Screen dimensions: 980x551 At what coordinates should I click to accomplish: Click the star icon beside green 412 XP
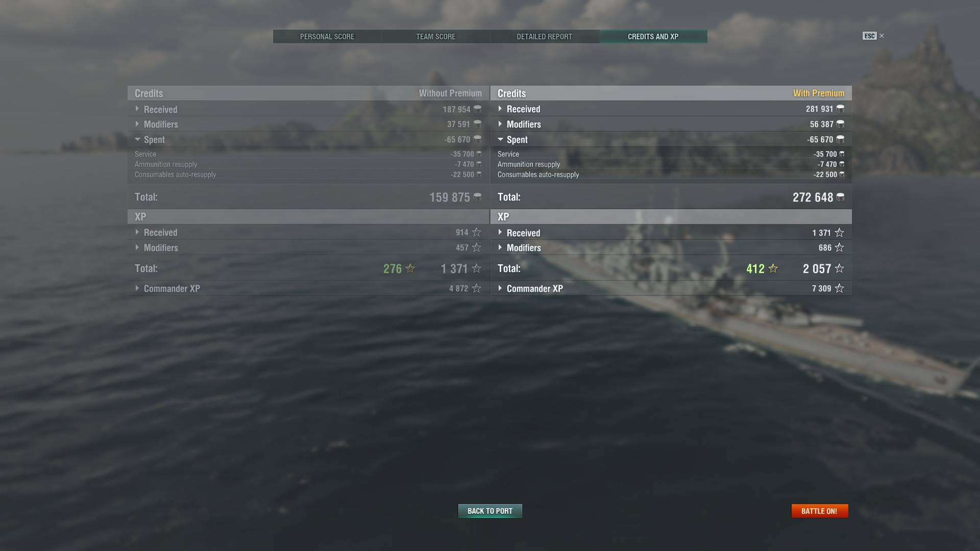pyautogui.click(x=773, y=268)
